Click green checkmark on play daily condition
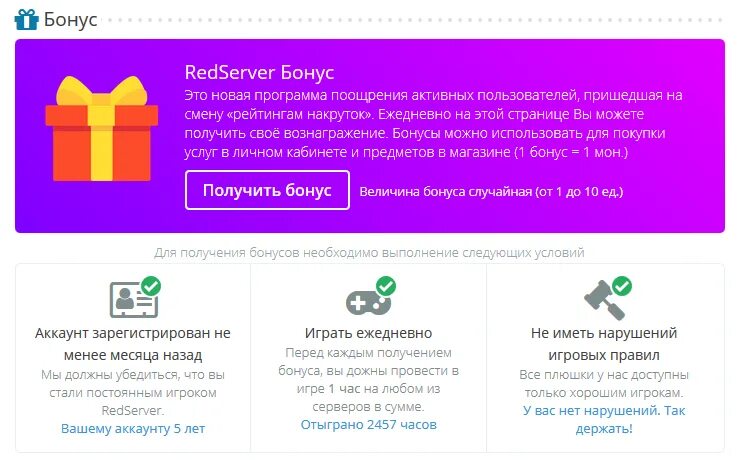 (x=386, y=286)
